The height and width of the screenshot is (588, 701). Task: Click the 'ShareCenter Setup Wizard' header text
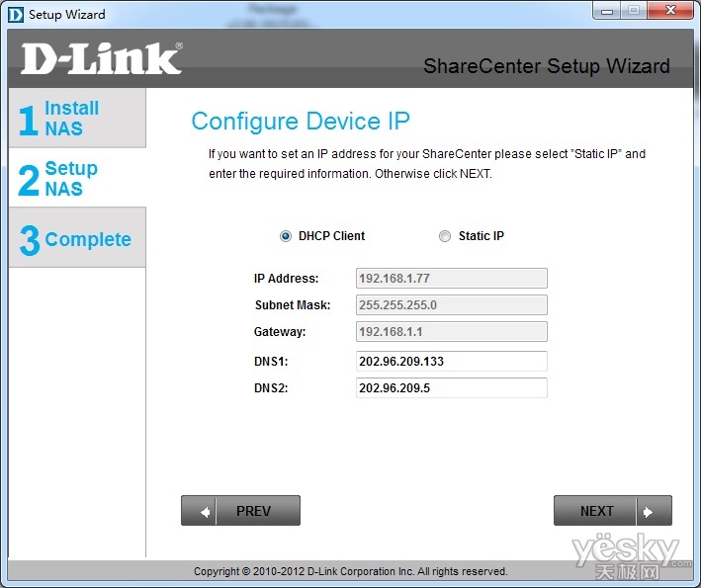[547, 66]
